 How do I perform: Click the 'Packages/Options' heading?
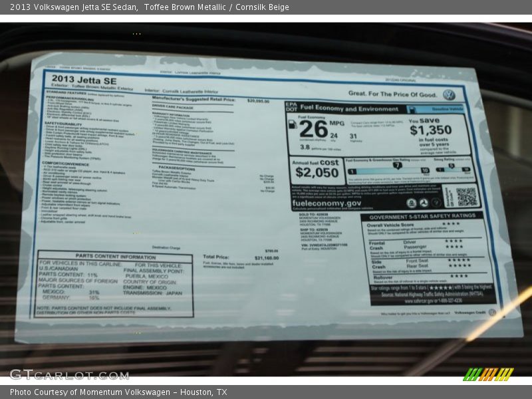tap(177, 168)
